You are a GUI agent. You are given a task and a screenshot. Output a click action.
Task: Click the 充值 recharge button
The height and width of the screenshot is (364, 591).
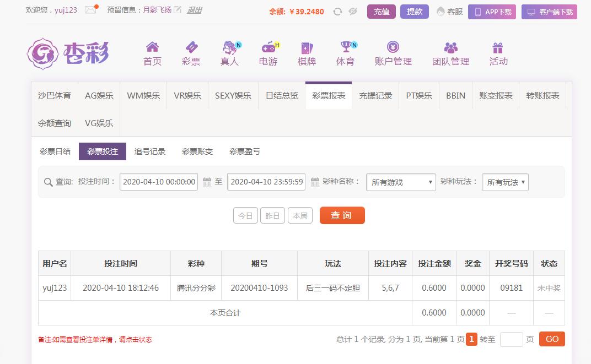click(382, 12)
